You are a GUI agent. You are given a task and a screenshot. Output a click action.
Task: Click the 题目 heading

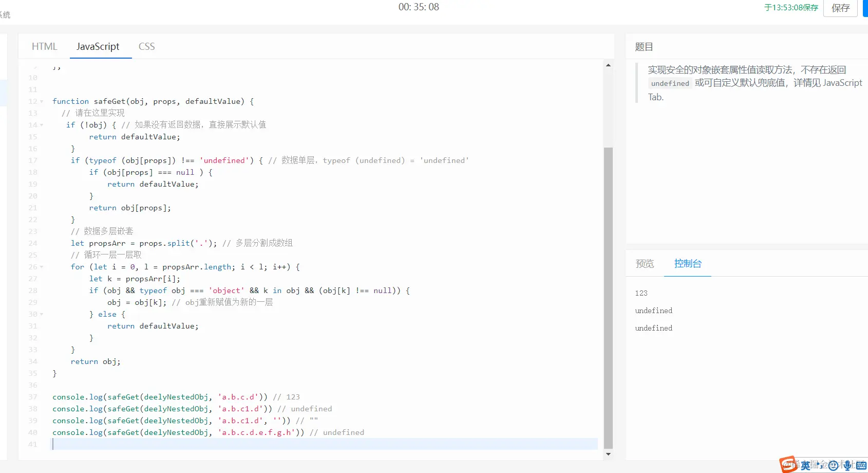(x=644, y=47)
